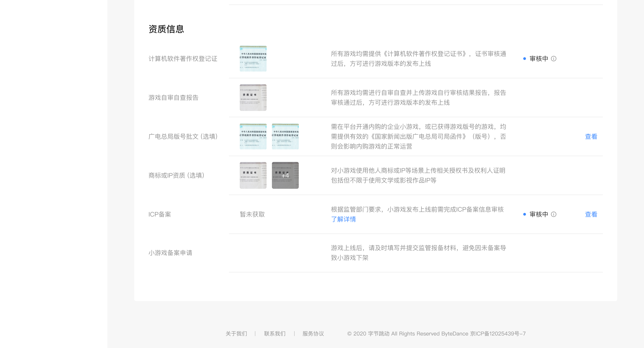The width and height of the screenshot is (644, 348).
Task: Click 游戏自审自查报告 label
Action: click(x=173, y=98)
